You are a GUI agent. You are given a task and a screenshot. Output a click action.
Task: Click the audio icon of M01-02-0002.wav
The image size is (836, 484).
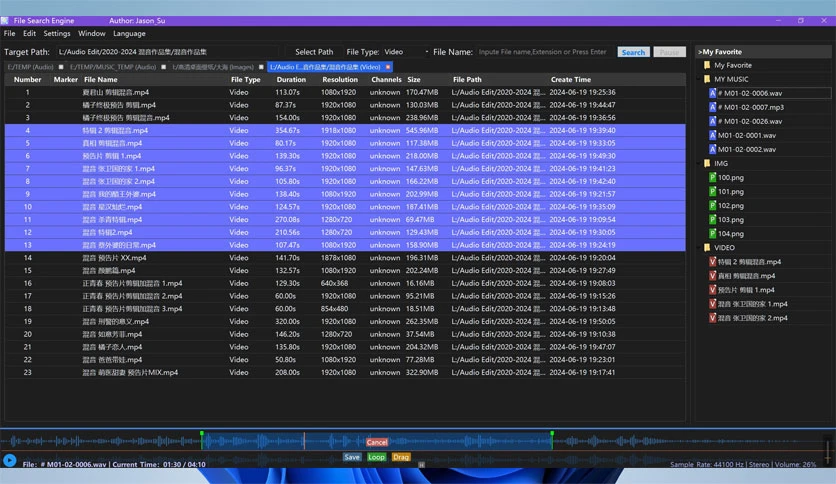click(x=712, y=149)
